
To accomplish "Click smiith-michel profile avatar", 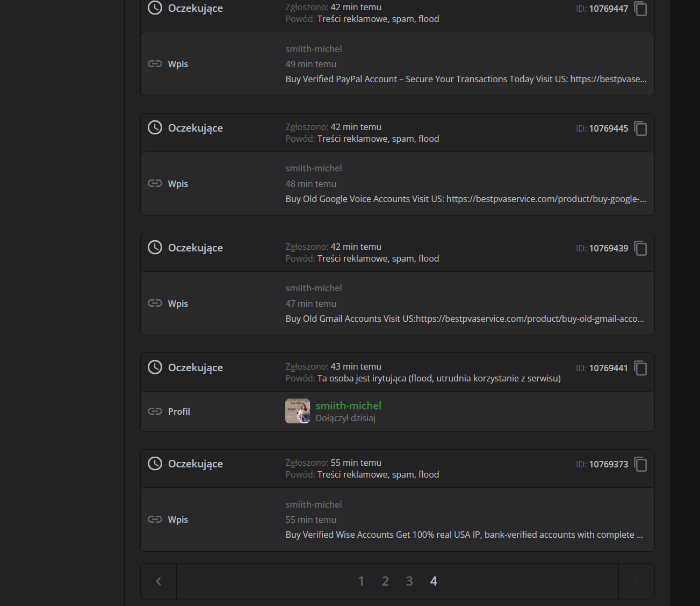I will (298, 411).
